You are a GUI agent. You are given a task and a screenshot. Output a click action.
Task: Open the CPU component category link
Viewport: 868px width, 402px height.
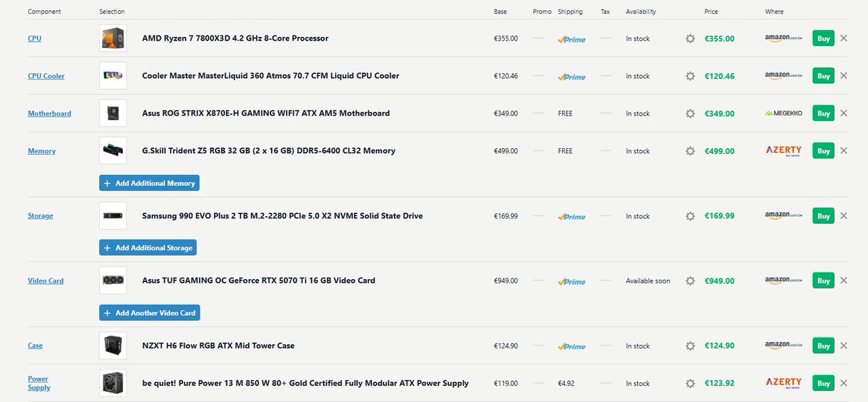[x=35, y=38]
